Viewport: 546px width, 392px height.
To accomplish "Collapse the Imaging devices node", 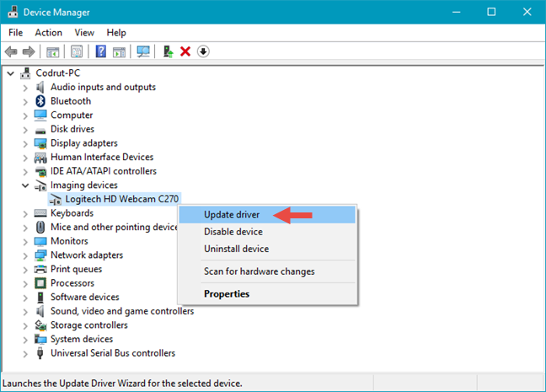I will coord(25,185).
